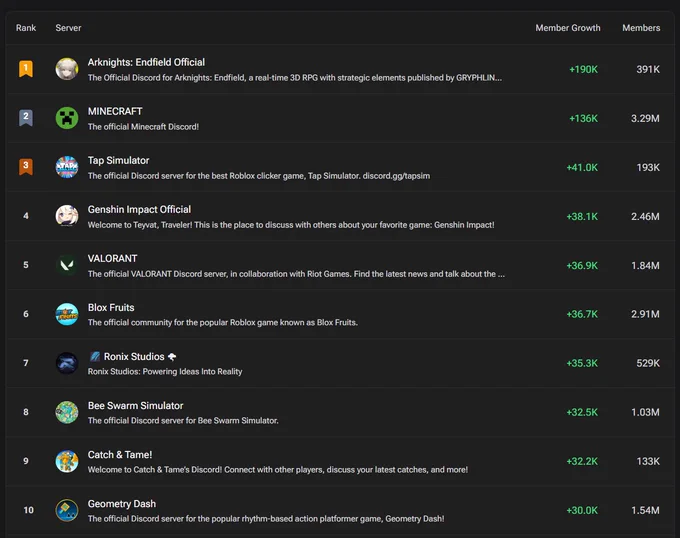Click the Bee Swarm Simulator icon
The height and width of the screenshot is (538, 680).
[x=67, y=412]
